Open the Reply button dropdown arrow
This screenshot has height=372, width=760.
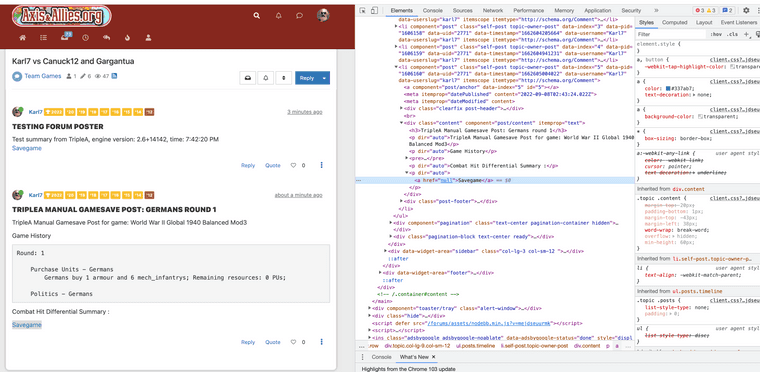pyautogui.click(x=325, y=78)
